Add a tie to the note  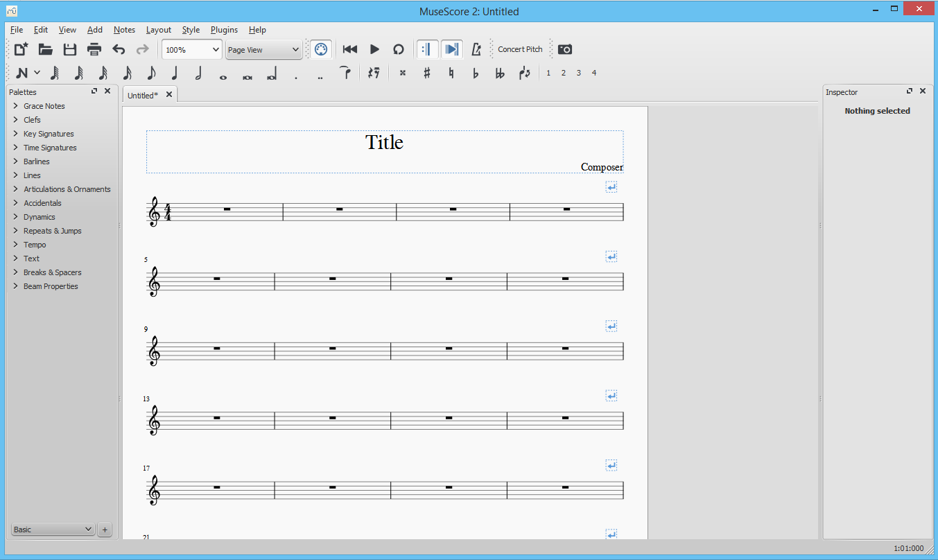click(x=345, y=72)
